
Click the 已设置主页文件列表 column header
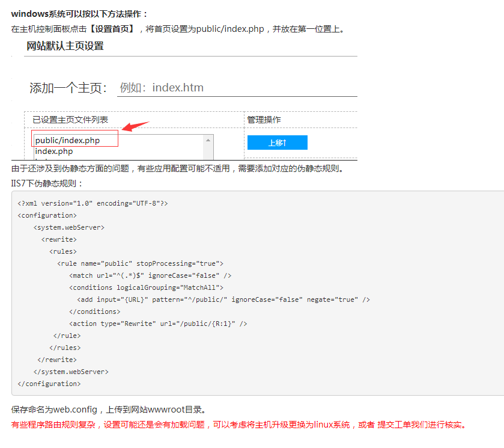70,120
